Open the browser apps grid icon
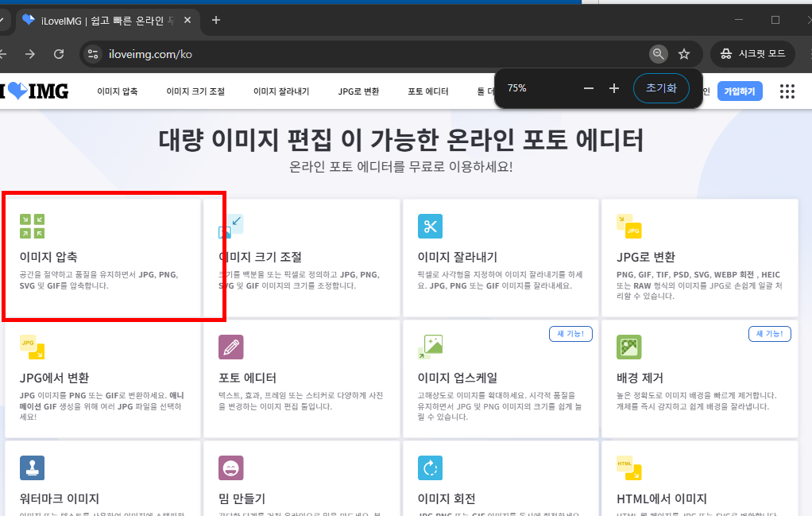The height and width of the screenshot is (516, 812). [787, 91]
